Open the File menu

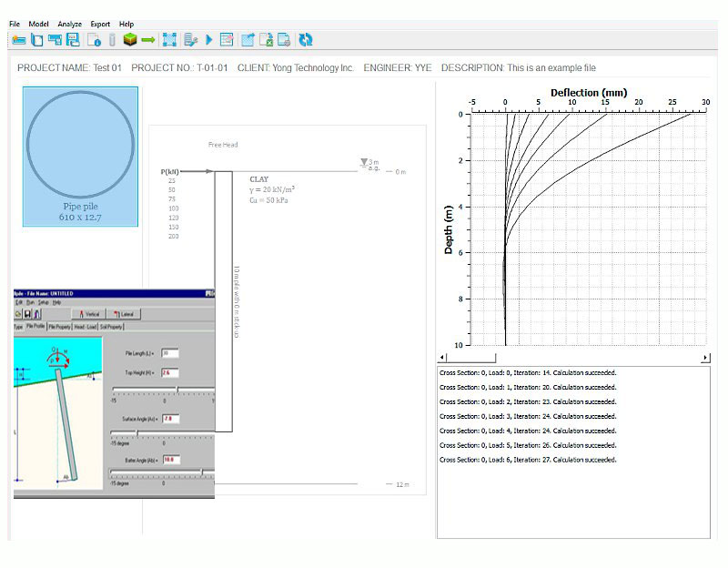(x=15, y=24)
